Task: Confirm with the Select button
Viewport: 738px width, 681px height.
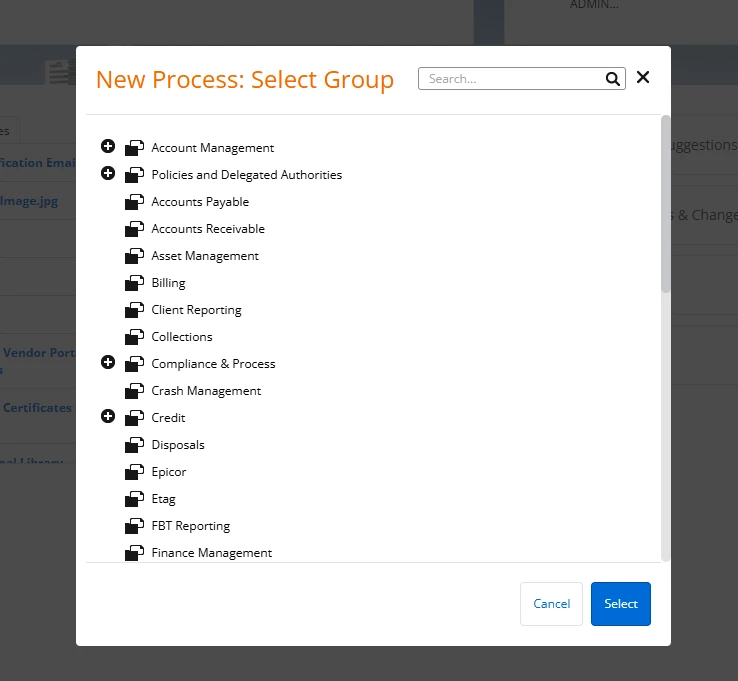Action: tap(620, 604)
